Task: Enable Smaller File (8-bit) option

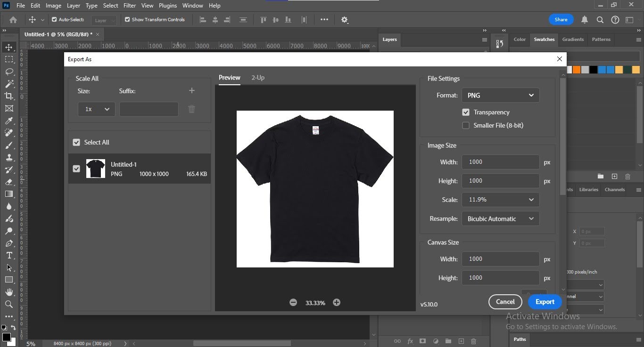Action: 466,126
